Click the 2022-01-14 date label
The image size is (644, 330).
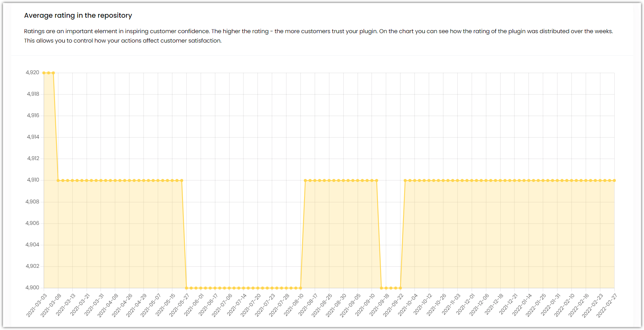(x=522, y=306)
